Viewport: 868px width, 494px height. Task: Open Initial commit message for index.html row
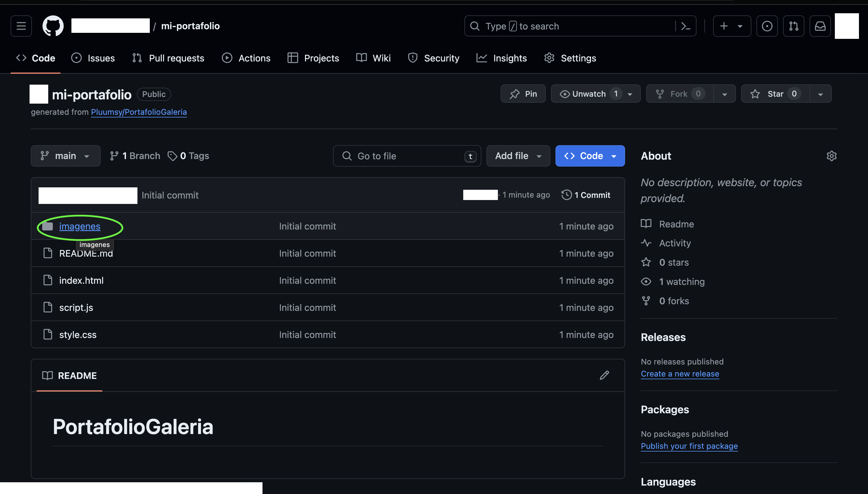click(x=307, y=281)
